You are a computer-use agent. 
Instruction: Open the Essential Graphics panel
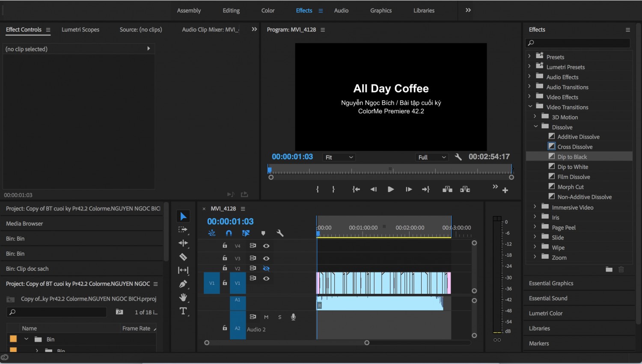[551, 283]
